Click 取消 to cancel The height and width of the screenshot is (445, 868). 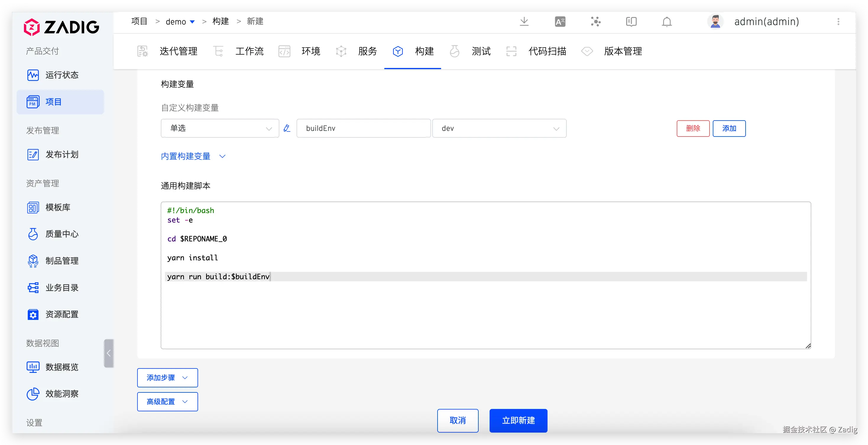458,420
